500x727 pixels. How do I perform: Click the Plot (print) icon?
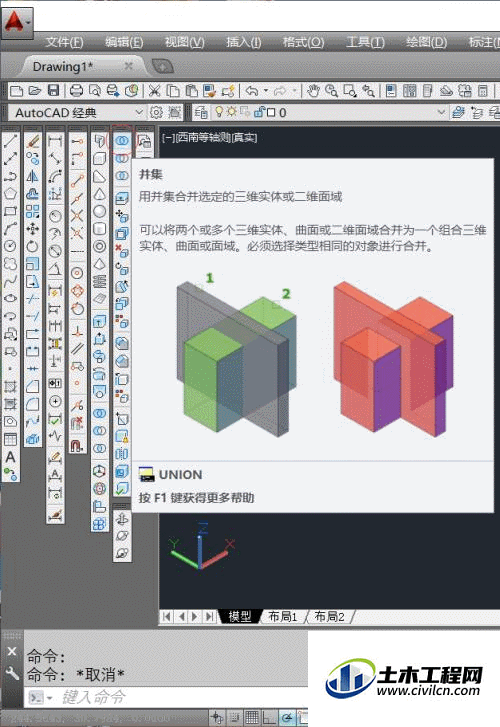click(76, 90)
